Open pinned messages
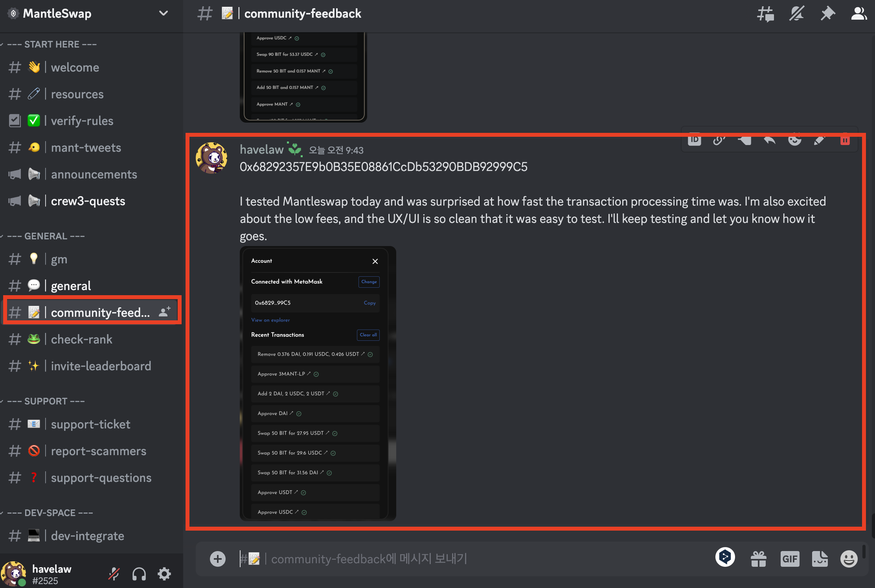875x588 pixels. (x=828, y=14)
